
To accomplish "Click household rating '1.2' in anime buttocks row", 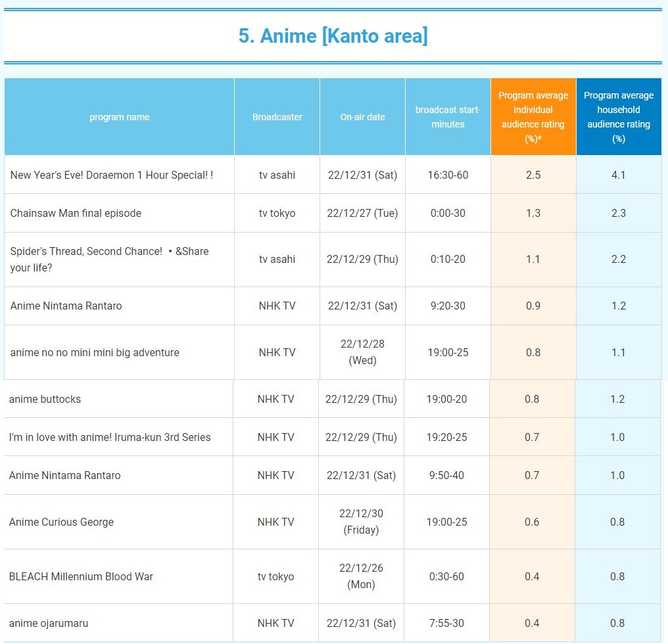I will click(617, 399).
